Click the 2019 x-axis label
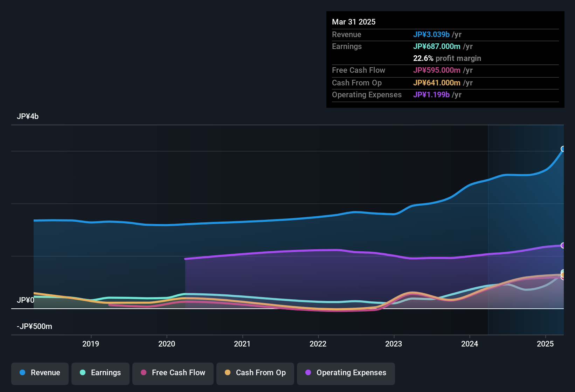The height and width of the screenshot is (392, 575). (x=91, y=344)
